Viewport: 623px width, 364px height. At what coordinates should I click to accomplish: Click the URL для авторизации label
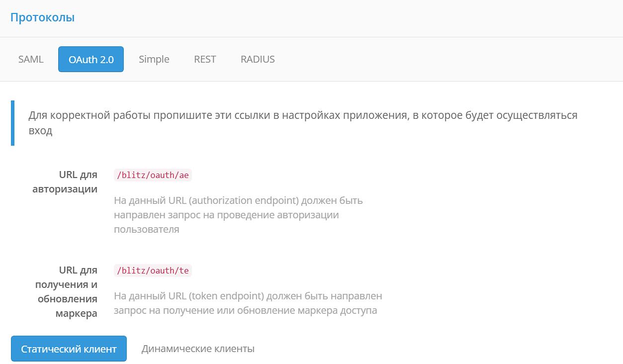click(65, 182)
